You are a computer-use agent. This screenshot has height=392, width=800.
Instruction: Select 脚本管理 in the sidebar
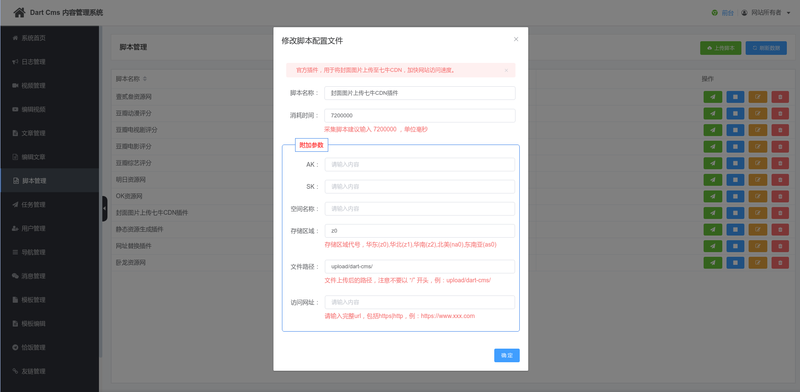point(49,181)
